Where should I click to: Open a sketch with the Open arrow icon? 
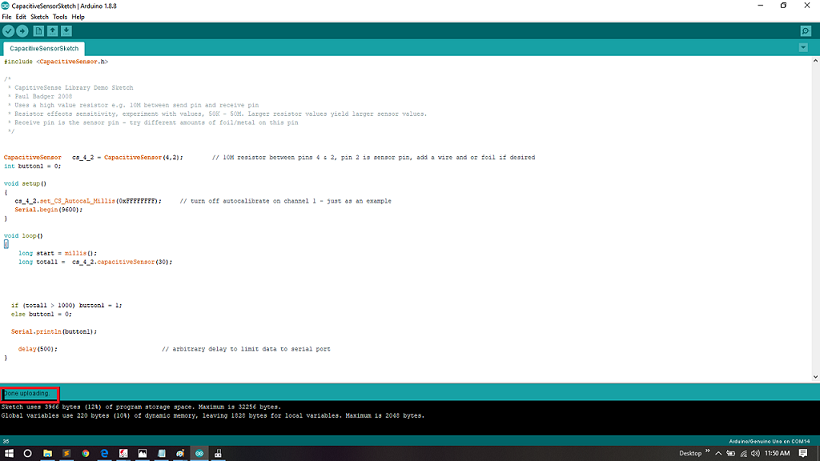click(52, 31)
